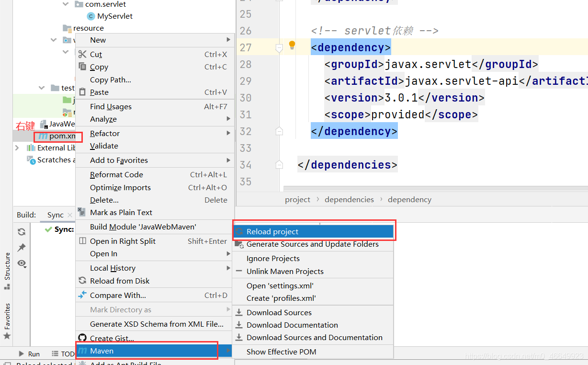The height and width of the screenshot is (365, 588).
Task: Click the MyServlet class icon
Action: click(91, 16)
